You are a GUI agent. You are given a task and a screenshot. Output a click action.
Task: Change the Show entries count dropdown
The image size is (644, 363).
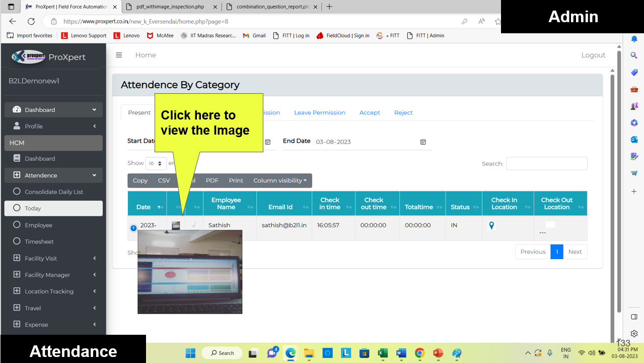(x=156, y=163)
